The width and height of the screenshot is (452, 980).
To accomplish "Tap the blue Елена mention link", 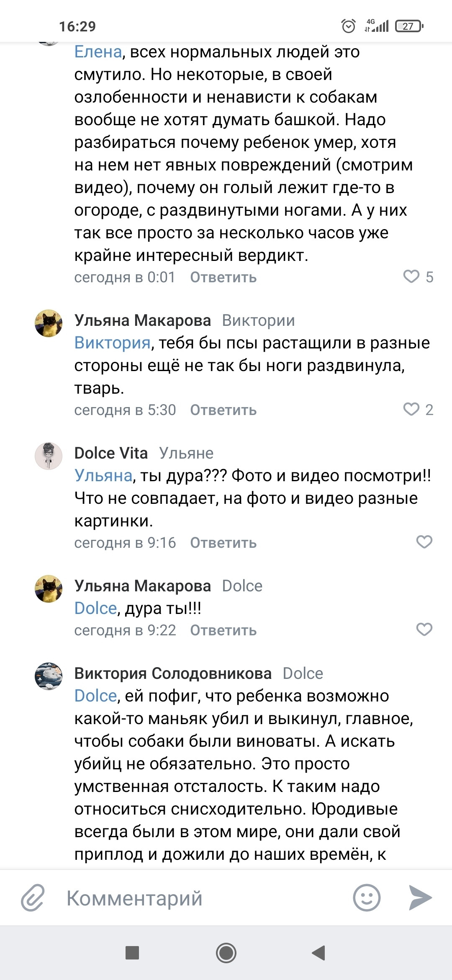I will (x=98, y=52).
